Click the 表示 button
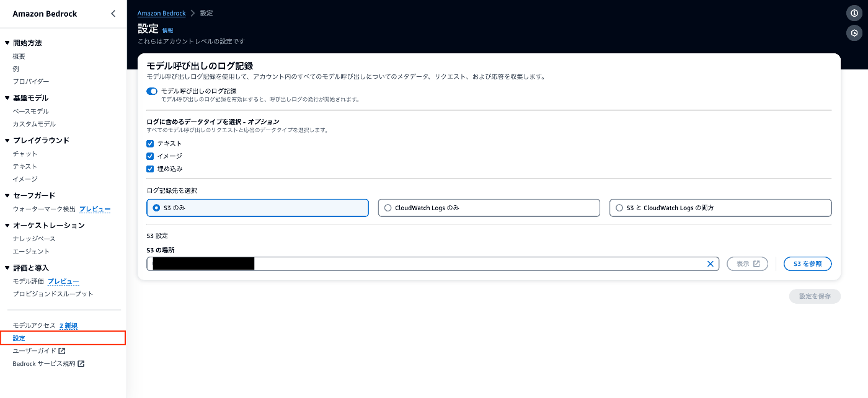Image resolution: width=868 pixels, height=398 pixels. click(x=748, y=264)
